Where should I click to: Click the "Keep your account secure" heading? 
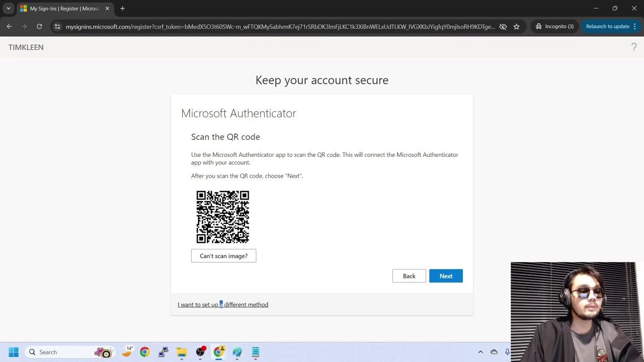coord(322,80)
